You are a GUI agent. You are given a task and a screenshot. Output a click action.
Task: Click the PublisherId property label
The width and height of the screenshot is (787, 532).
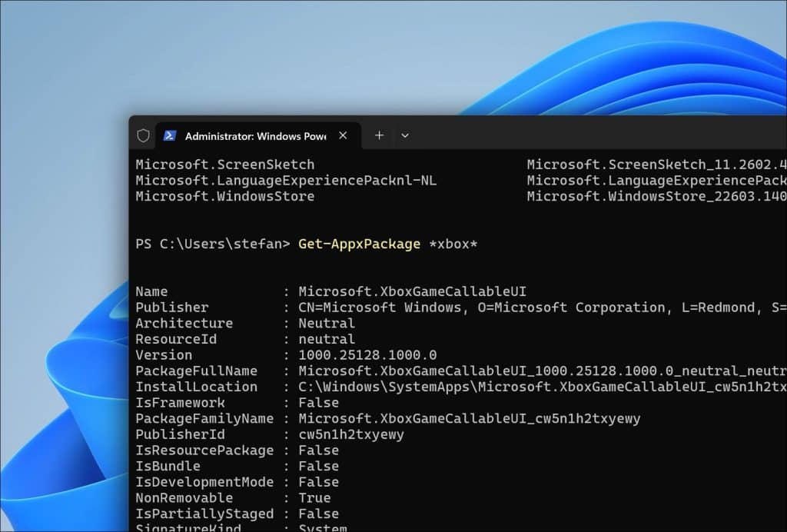[180, 434]
